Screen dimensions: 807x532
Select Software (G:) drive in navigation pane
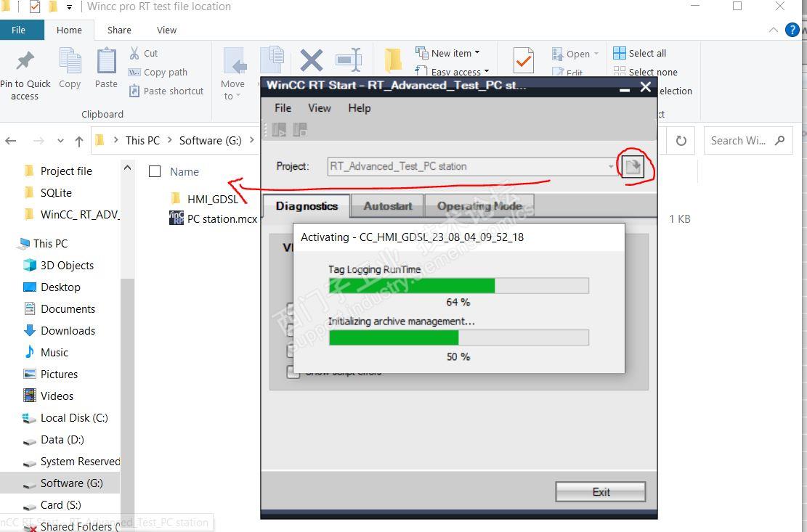63,483
